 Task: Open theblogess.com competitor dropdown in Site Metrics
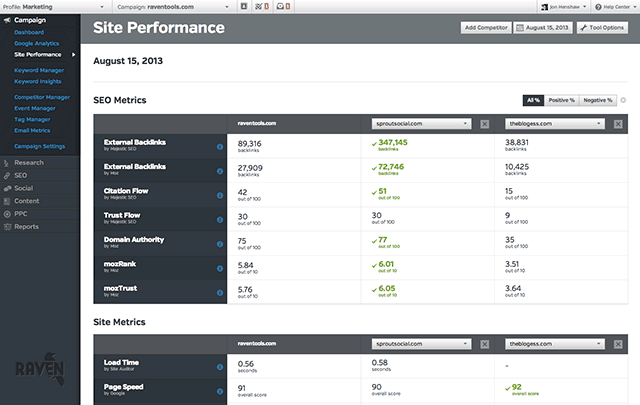[555, 344]
